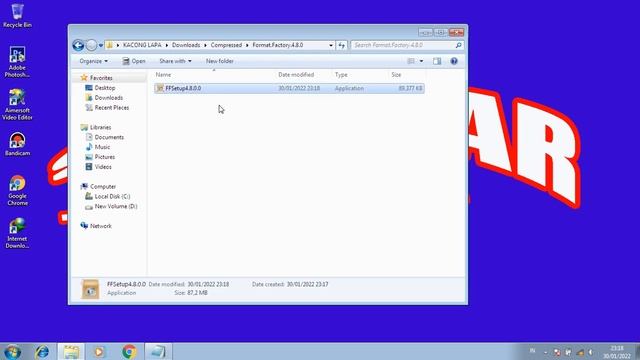
Task: Sort by Size column header
Action: click(x=406, y=75)
